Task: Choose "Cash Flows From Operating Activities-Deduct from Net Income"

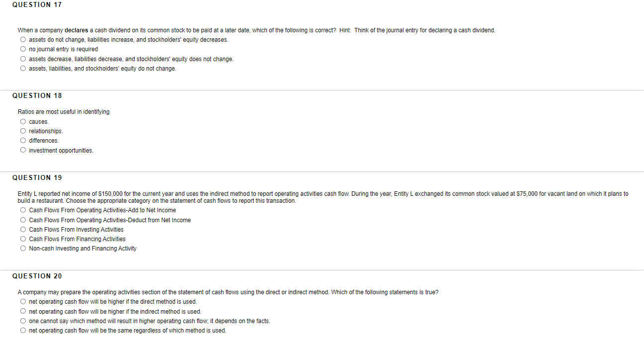Action: click(23, 220)
